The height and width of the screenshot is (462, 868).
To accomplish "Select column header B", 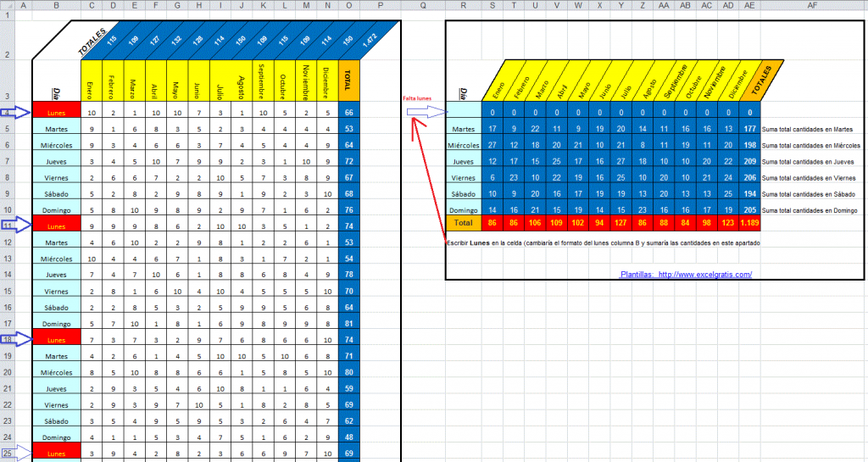I will tap(56, 6).
